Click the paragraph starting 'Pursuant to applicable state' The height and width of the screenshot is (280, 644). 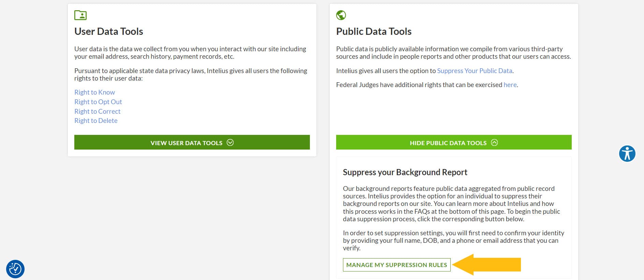(191, 74)
